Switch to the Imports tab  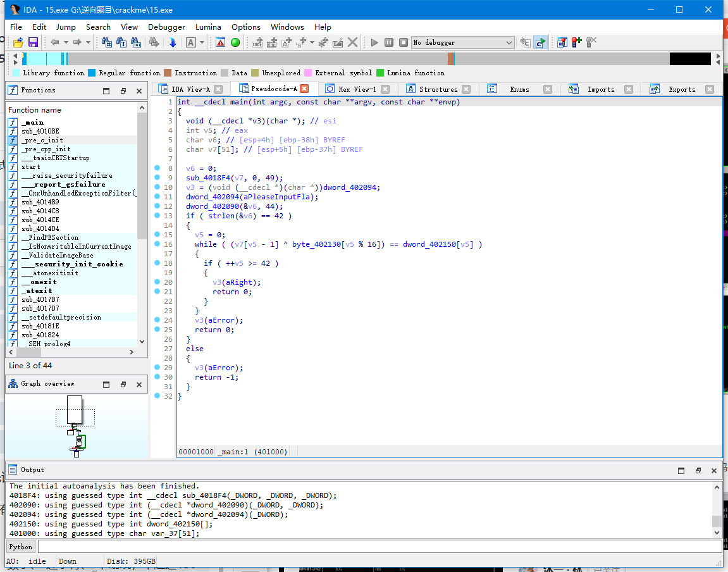point(600,89)
